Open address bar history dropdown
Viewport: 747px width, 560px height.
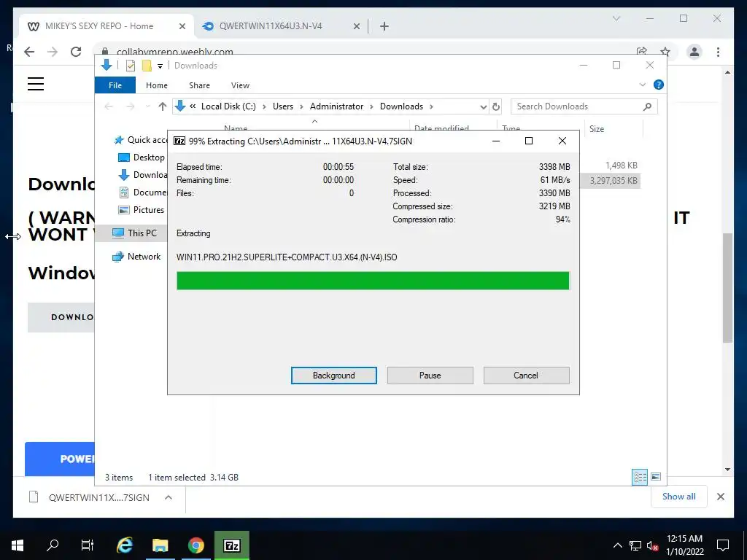click(483, 106)
